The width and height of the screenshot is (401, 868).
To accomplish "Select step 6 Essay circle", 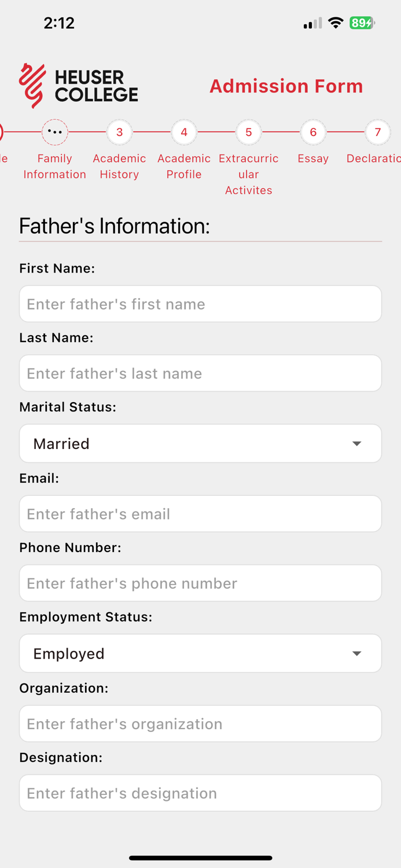I will [313, 131].
